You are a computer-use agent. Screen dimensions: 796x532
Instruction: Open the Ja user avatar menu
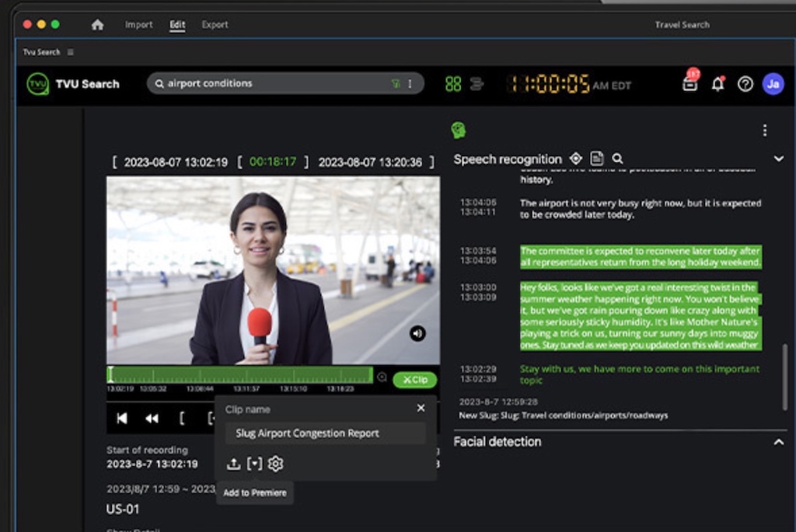(x=773, y=84)
